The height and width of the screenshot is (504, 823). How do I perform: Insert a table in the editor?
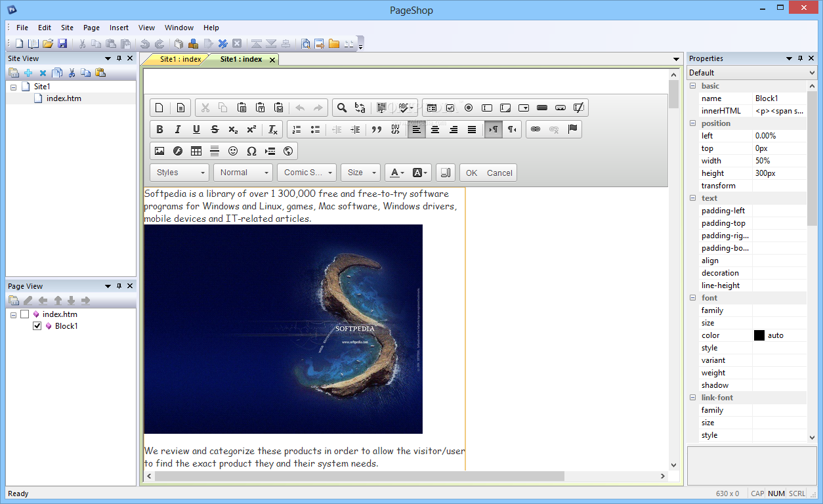tap(196, 152)
